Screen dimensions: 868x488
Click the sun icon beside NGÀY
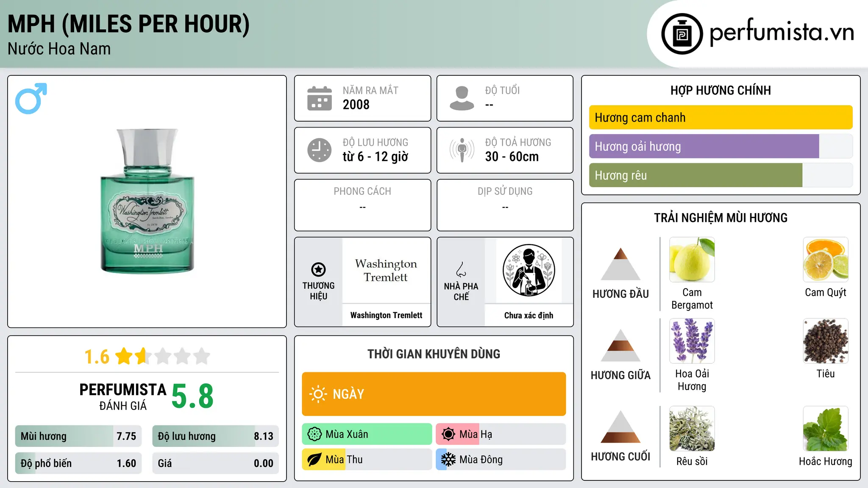(x=318, y=394)
